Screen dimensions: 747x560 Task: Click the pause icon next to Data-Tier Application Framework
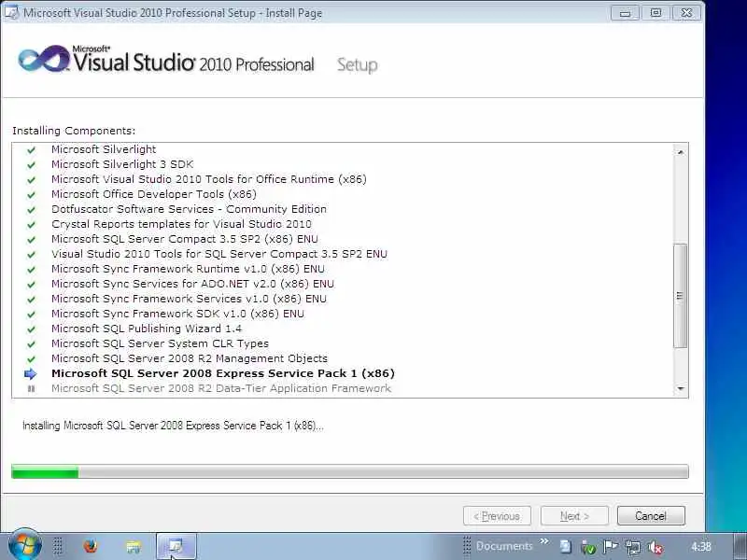[x=32, y=388]
